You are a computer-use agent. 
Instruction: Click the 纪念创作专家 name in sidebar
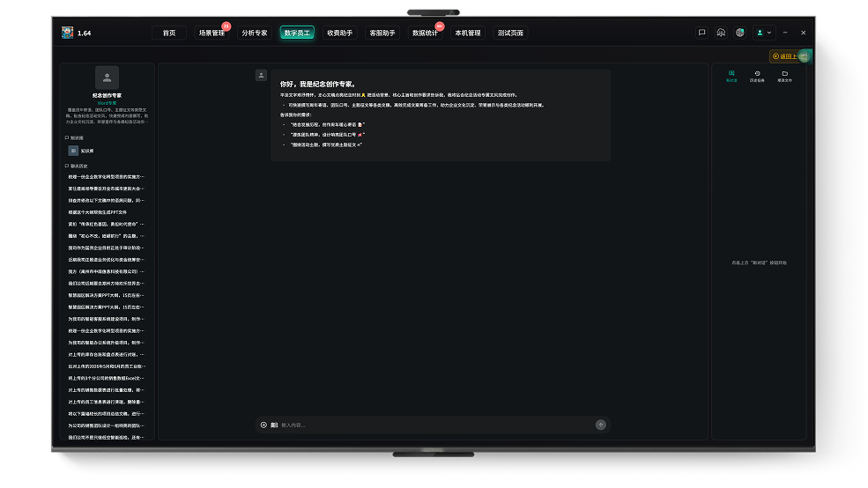(x=107, y=96)
